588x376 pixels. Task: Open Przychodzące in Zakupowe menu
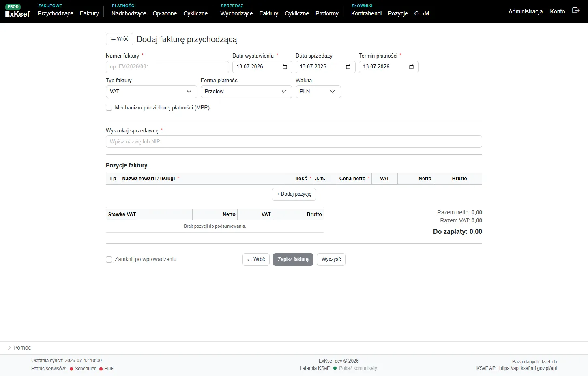pyautogui.click(x=56, y=13)
